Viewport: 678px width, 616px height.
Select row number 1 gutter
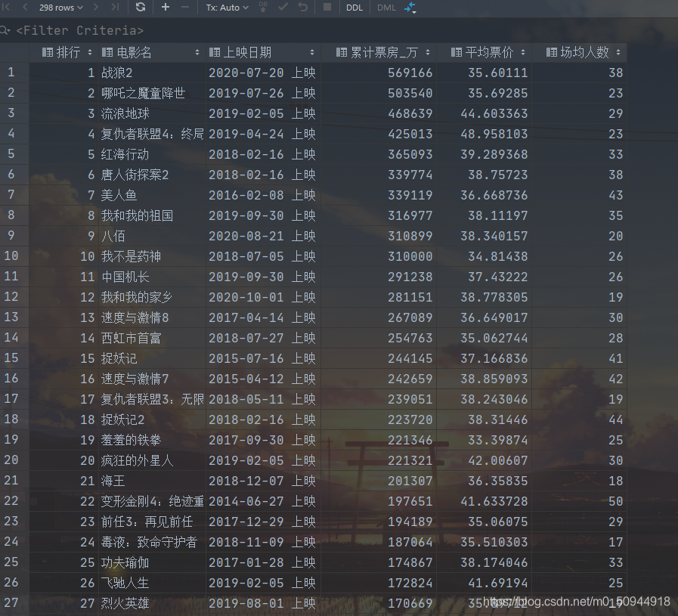[x=14, y=73]
